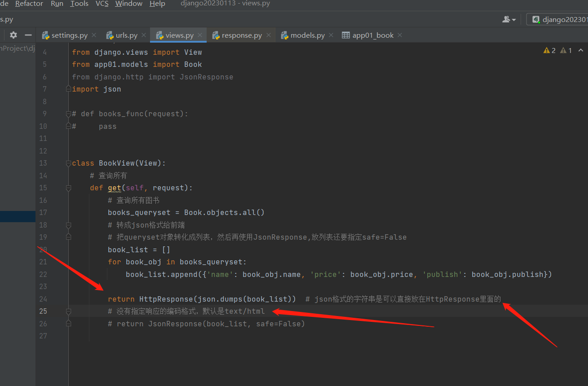This screenshot has height=386, width=588.
Task: Click the line 'from django.views import View'
Action: pyautogui.click(x=137, y=52)
